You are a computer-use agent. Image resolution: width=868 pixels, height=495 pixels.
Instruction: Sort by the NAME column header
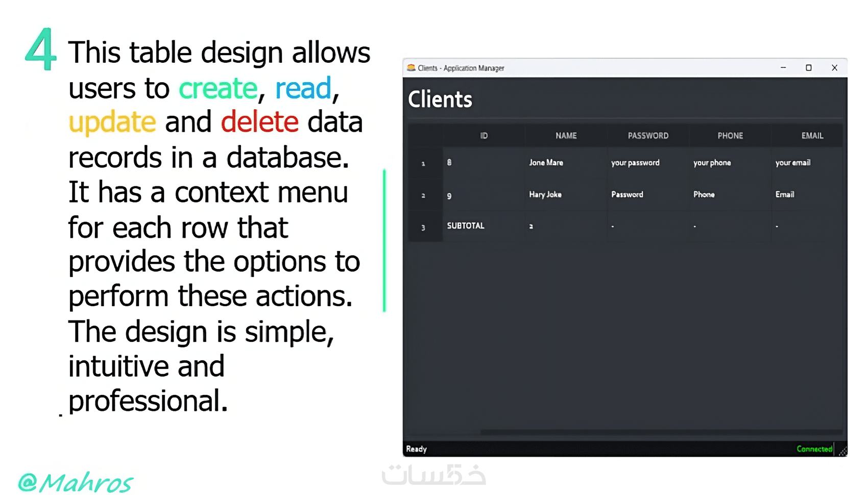(566, 136)
